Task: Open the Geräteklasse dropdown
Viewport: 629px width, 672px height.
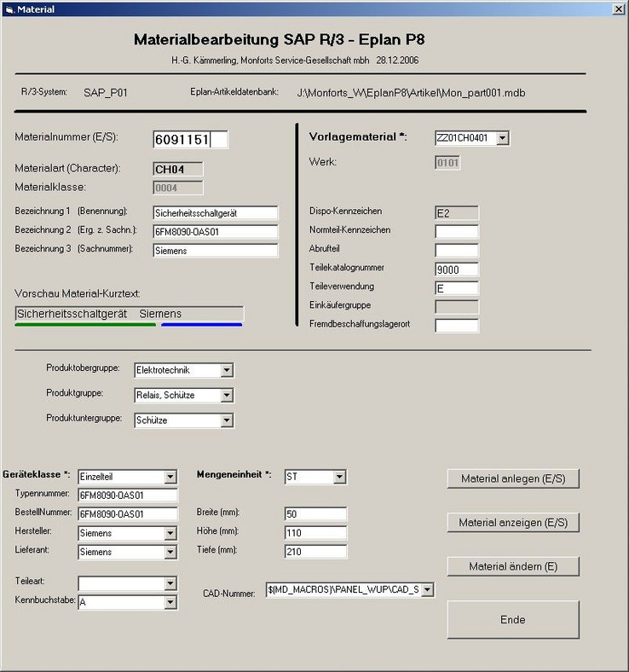Action: (x=170, y=477)
